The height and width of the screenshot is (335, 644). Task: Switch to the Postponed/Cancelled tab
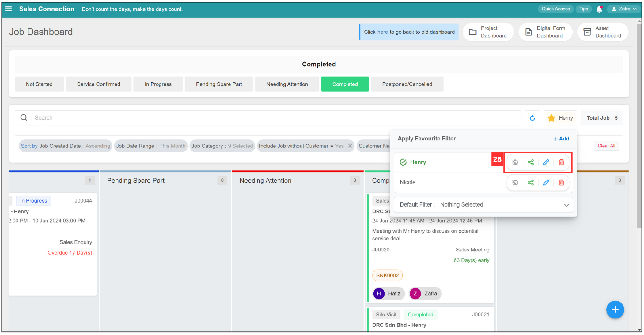pos(407,84)
